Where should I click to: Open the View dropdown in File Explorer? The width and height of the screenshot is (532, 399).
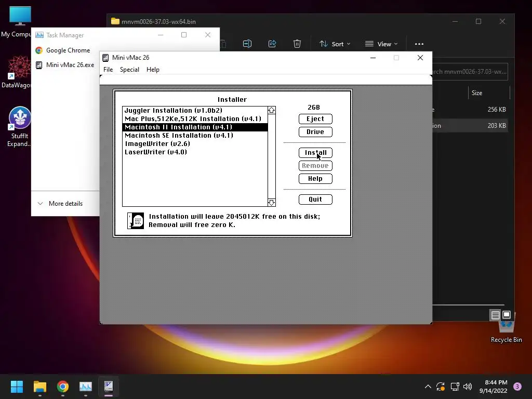[381, 44]
